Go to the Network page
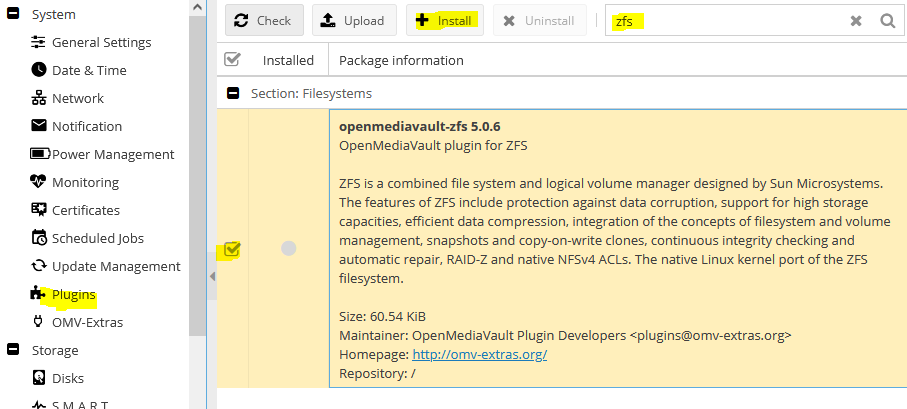Viewport: 907px width, 409px height. point(78,98)
